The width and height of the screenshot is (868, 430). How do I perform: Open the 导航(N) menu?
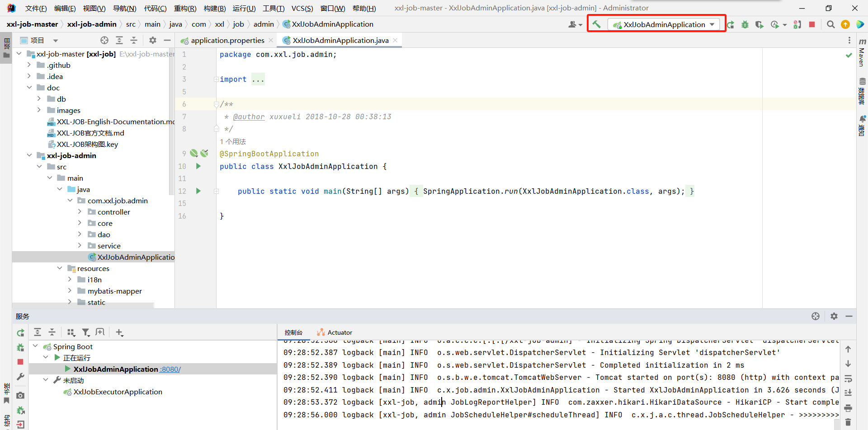[x=124, y=8]
